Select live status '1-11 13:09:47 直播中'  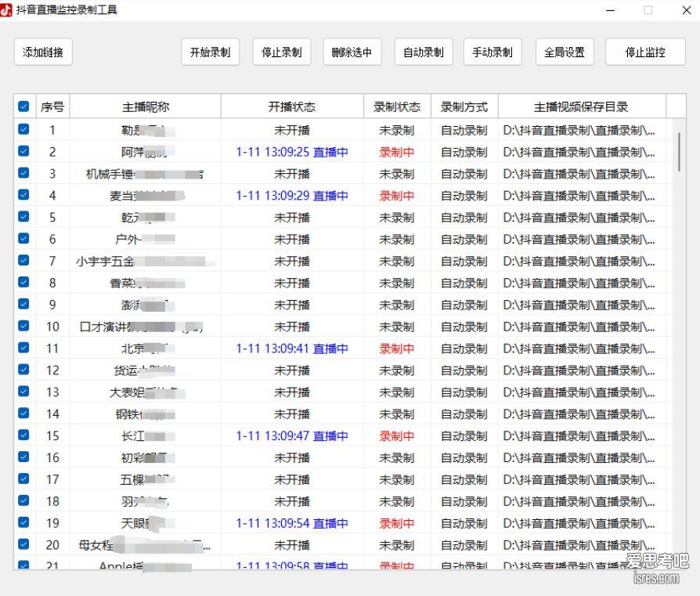[292, 436]
